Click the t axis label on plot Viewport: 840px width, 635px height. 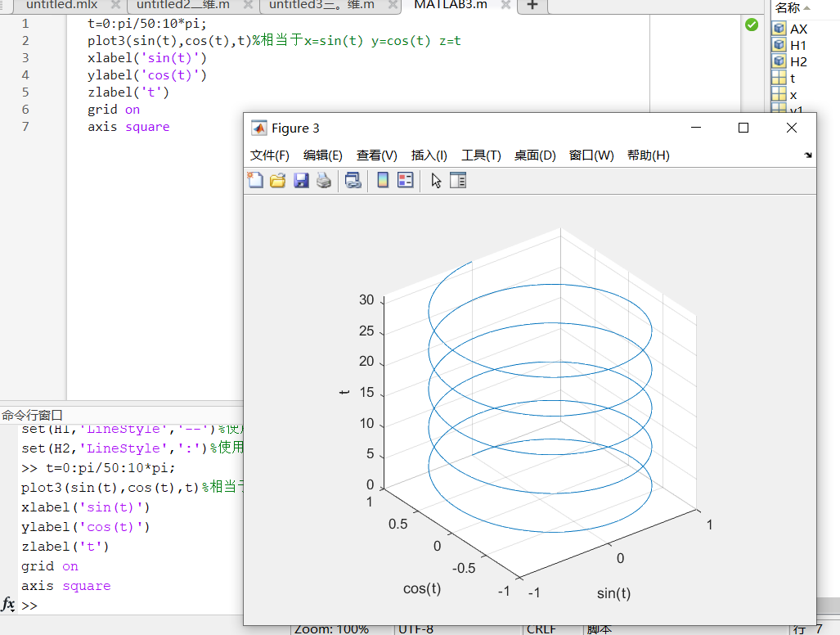(x=344, y=392)
